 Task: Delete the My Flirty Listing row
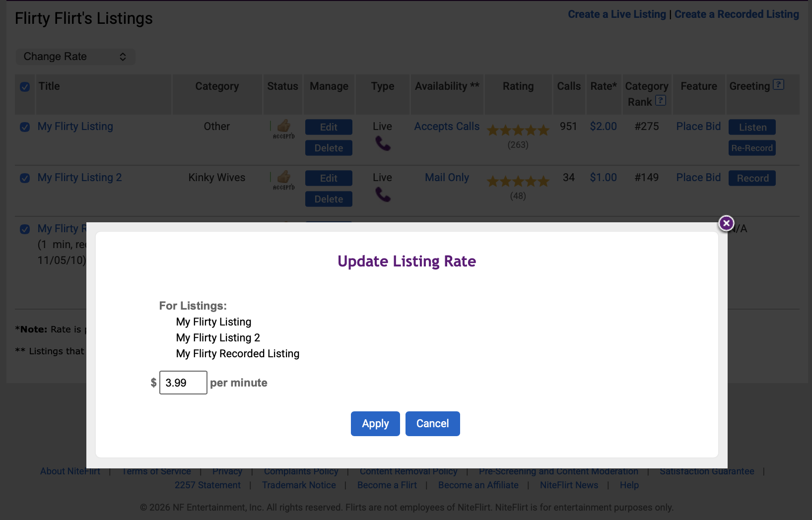pos(329,148)
